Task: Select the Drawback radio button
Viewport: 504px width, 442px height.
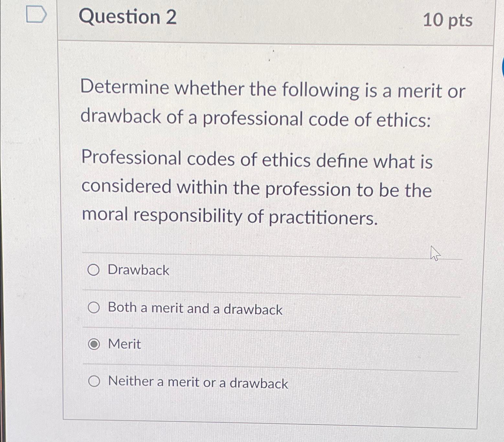Action: tap(94, 269)
